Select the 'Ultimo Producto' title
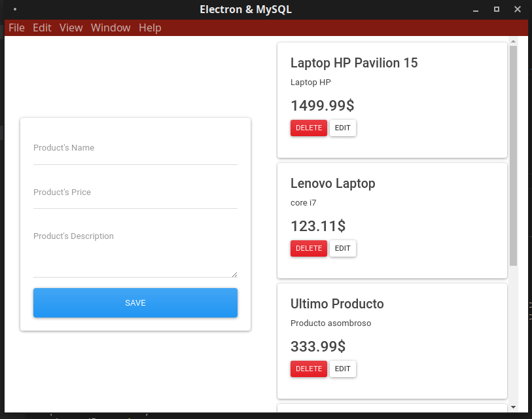This screenshot has height=419, width=532. tap(337, 304)
